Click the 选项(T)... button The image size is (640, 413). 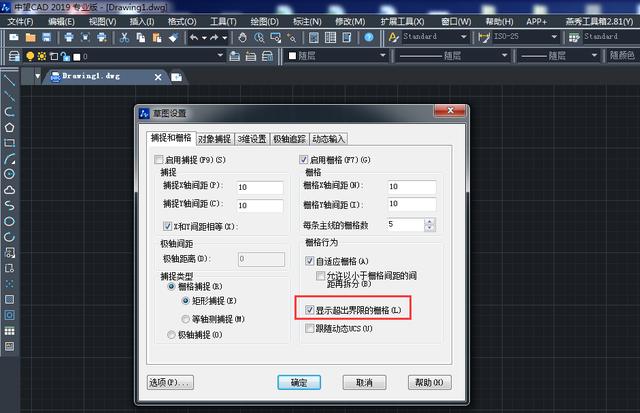tap(170, 382)
